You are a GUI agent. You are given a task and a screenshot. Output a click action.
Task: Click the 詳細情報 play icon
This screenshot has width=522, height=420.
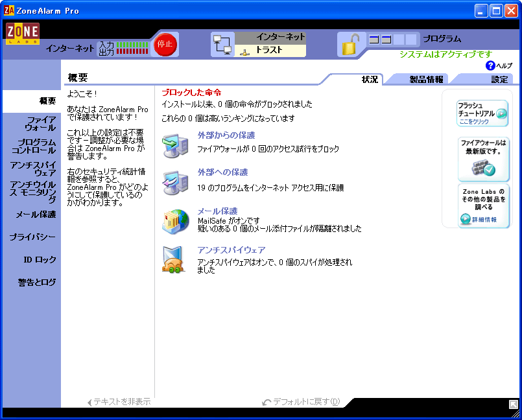point(465,219)
